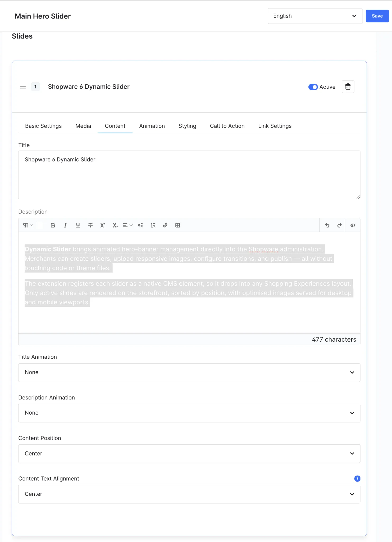Expand the Description Animation dropdown
Image resolution: width=392 pixels, height=542 pixels.
click(x=189, y=413)
